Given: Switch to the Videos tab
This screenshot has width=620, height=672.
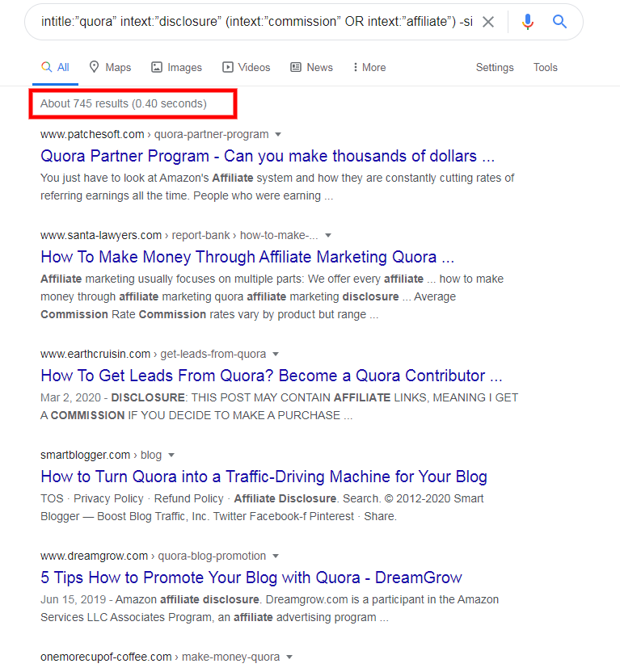Looking at the screenshot, I should click(246, 67).
